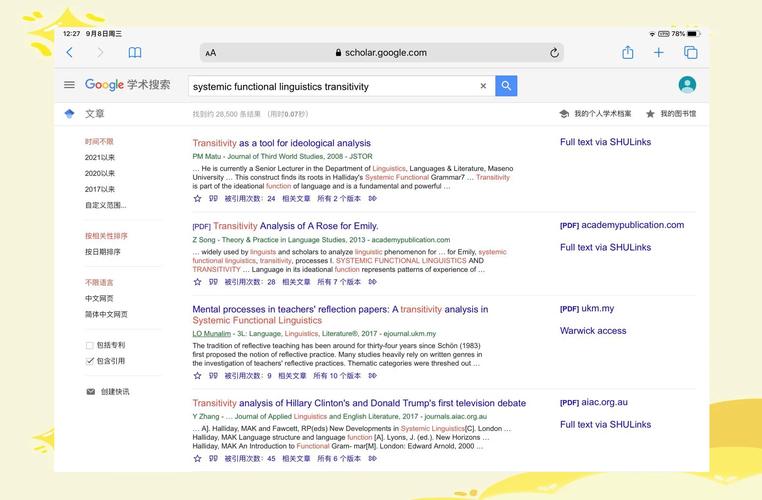Open 我的个人学术档案 profile link
This screenshot has width=762, height=500.
595,114
